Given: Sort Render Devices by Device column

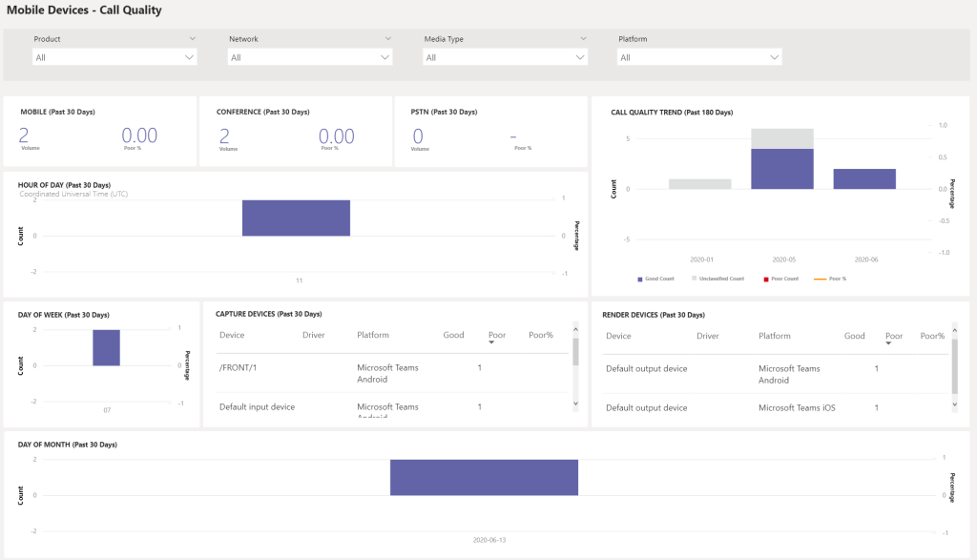Looking at the screenshot, I should pos(618,336).
